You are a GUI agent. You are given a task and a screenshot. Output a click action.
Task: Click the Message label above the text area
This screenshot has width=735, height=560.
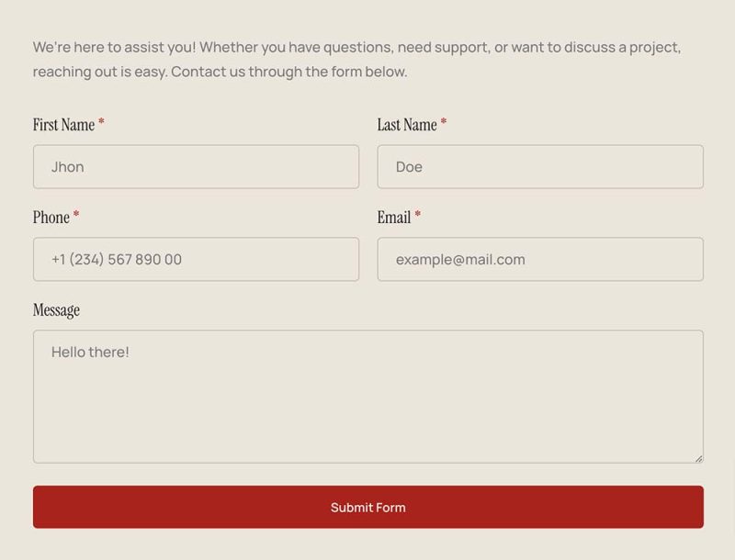point(56,310)
